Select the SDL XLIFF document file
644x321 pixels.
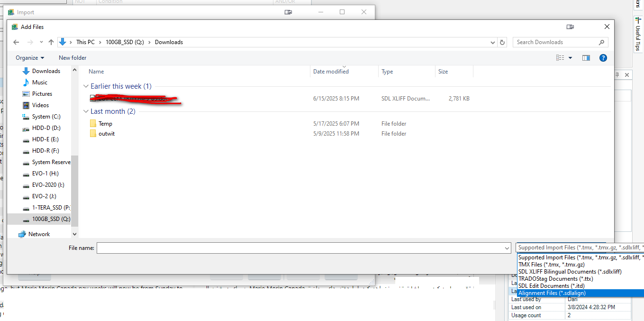pos(280,99)
